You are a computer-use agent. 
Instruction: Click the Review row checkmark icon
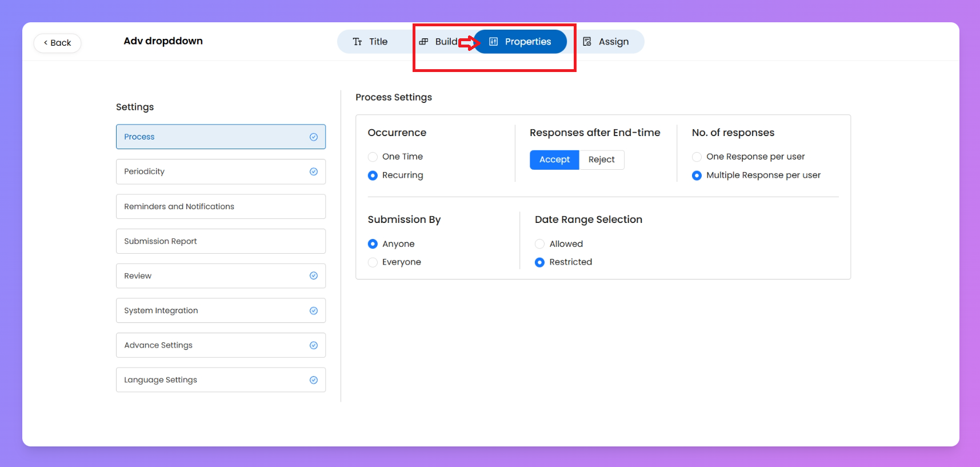(314, 276)
